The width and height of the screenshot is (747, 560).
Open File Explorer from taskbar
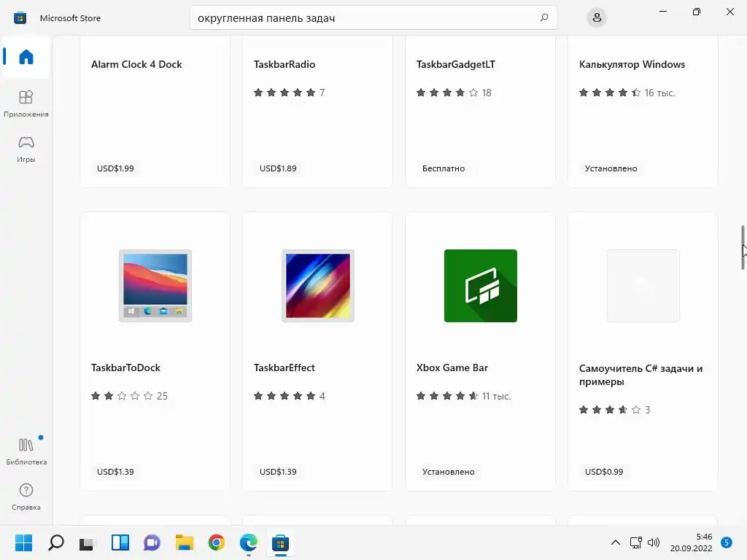click(185, 542)
